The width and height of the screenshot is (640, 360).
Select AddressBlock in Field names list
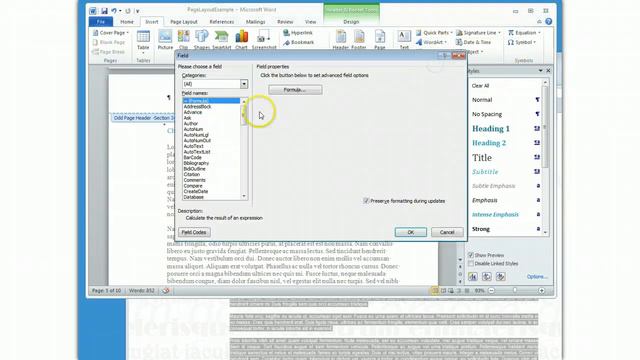pyautogui.click(x=198, y=107)
